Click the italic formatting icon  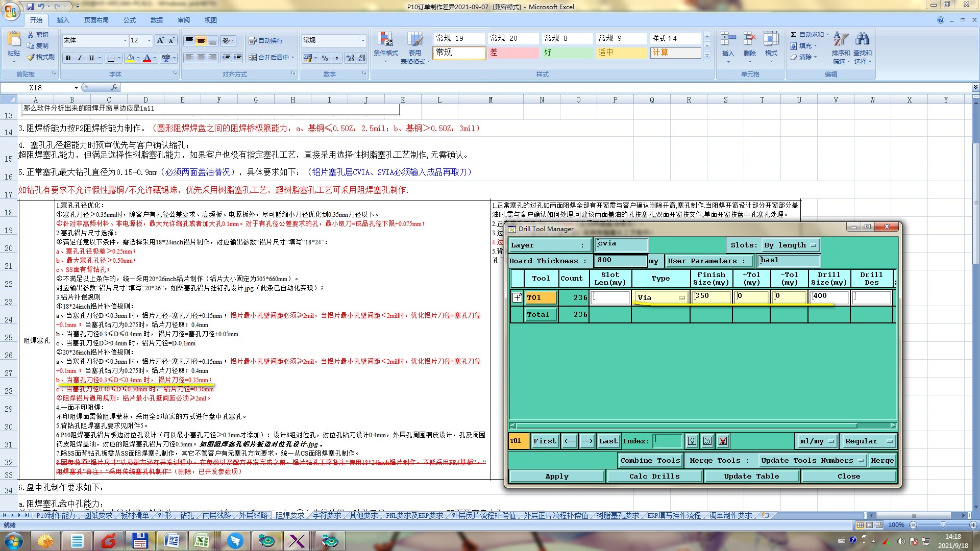tap(80, 58)
